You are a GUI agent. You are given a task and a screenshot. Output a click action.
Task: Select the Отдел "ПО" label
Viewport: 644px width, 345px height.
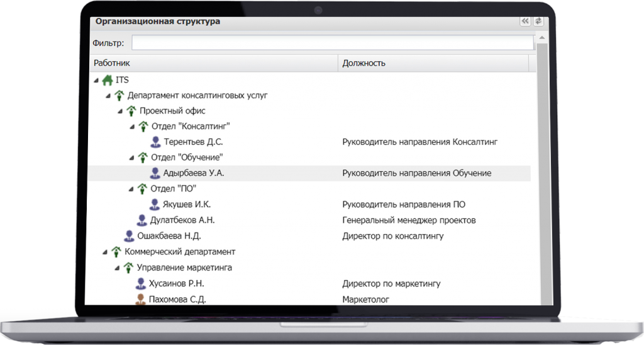point(174,189)
